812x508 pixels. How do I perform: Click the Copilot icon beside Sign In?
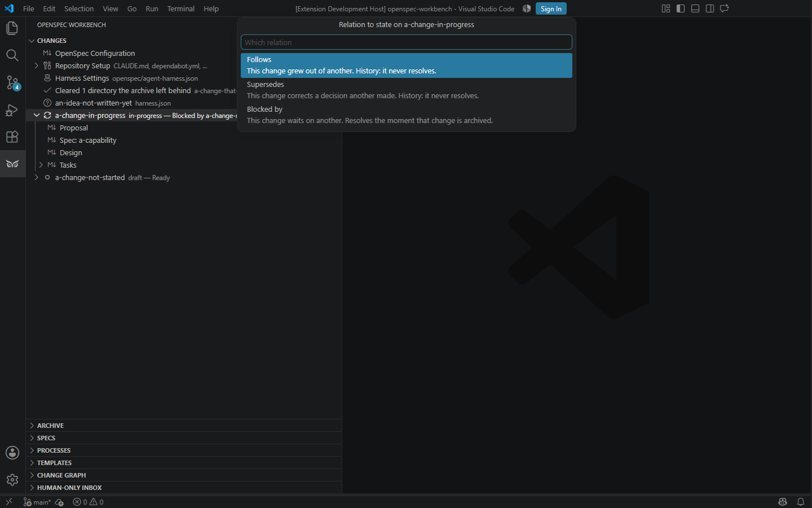click(527, 8)
